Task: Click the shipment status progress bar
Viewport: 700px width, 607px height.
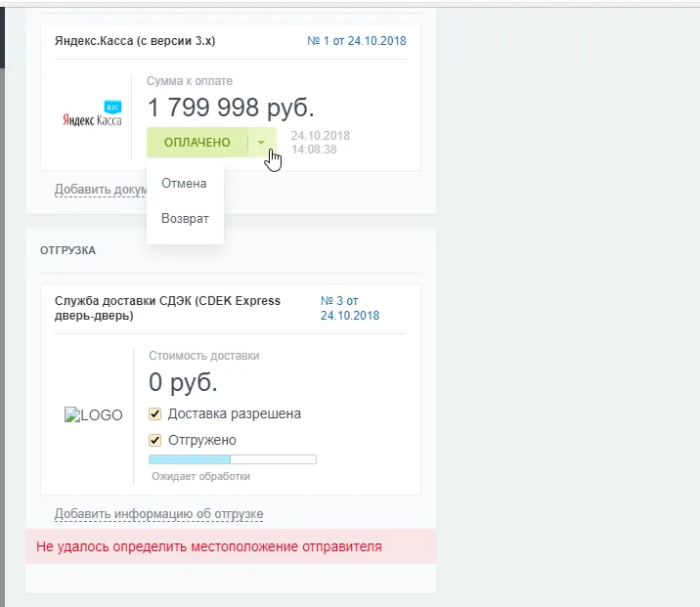Action: tap(233, 459)
